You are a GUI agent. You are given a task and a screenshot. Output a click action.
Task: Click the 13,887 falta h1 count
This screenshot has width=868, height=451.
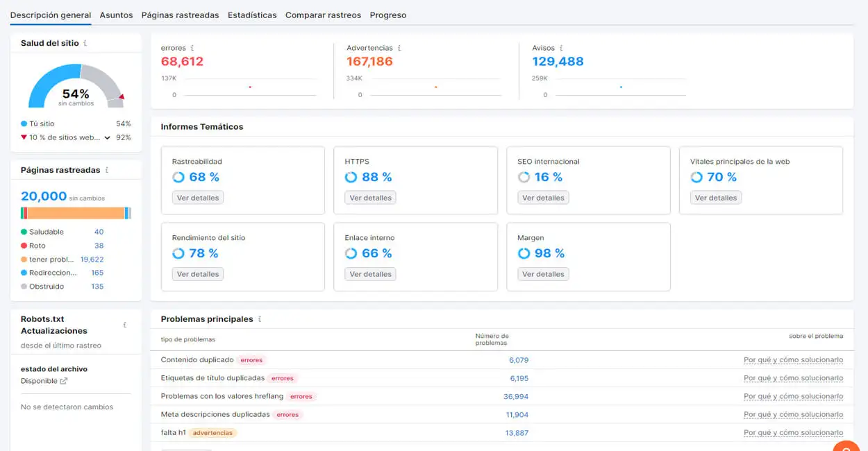(517, 432)
